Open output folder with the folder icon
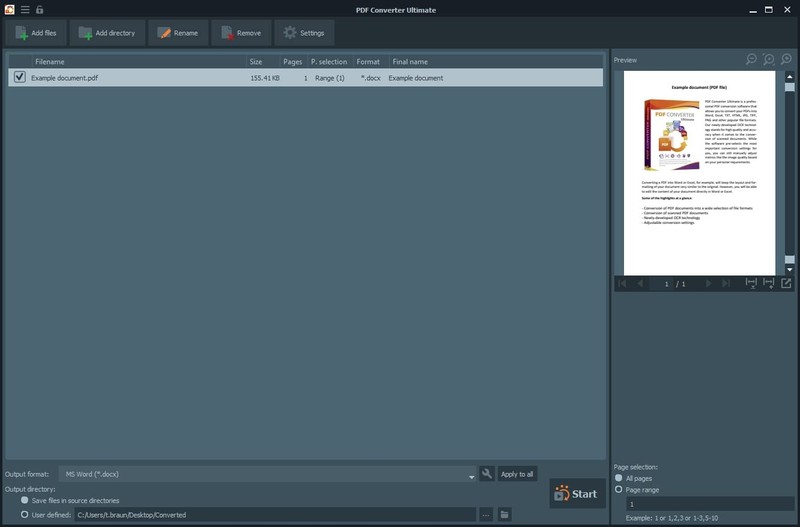This screenshot has width=800, height=527. [504, 514]
